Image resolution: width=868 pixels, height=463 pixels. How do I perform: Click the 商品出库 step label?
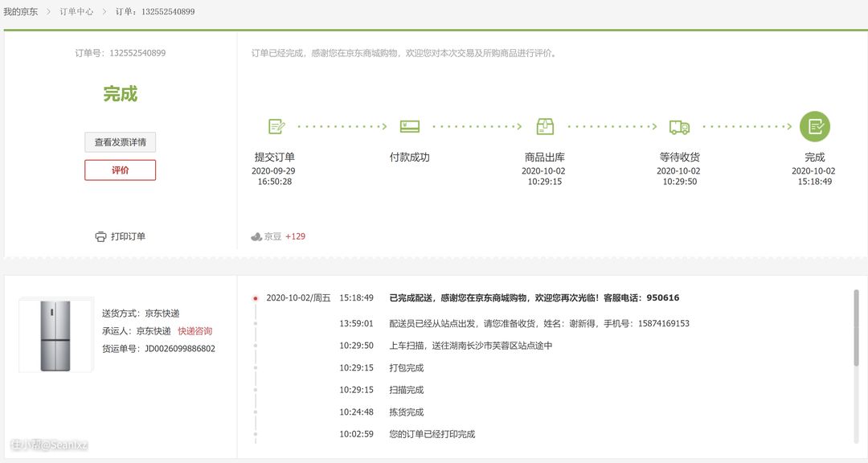pos(545,158)
